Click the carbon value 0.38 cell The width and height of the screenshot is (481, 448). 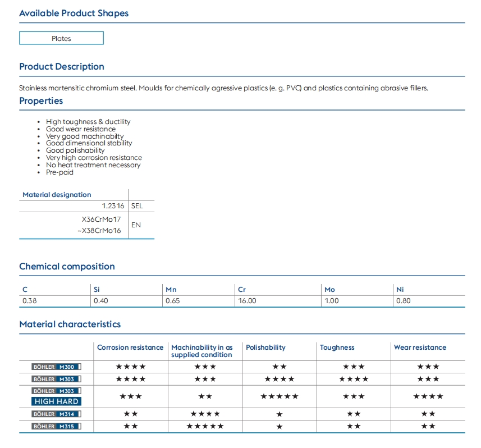(x=29, y=301)
